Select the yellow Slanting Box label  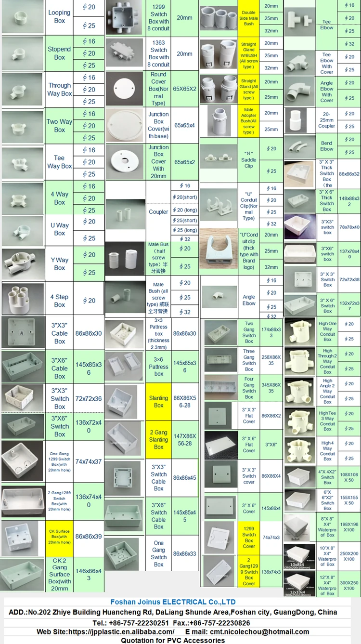(158, 402)
